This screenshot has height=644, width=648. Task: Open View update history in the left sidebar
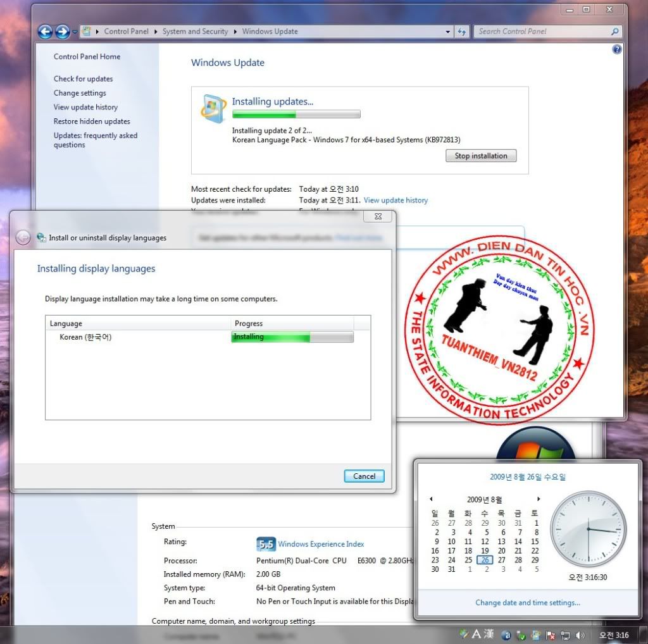(85, 107)
